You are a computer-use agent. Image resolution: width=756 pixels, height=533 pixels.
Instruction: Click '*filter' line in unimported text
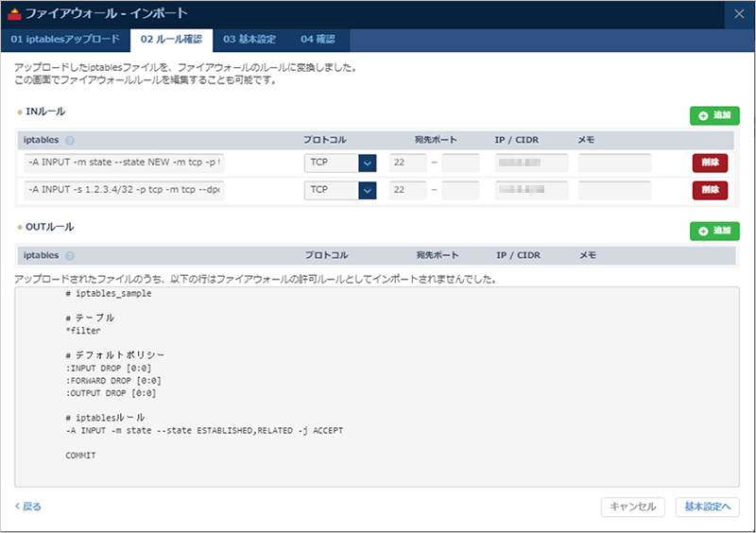click(x=83, y=331)
